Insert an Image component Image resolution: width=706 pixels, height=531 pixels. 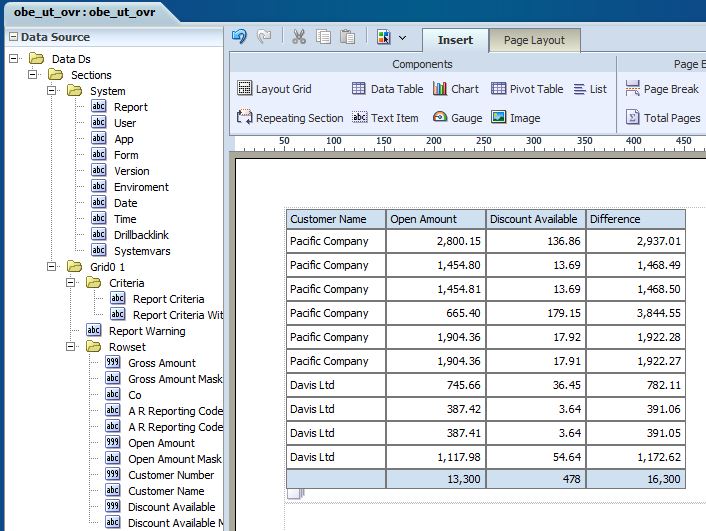point(516,118)
